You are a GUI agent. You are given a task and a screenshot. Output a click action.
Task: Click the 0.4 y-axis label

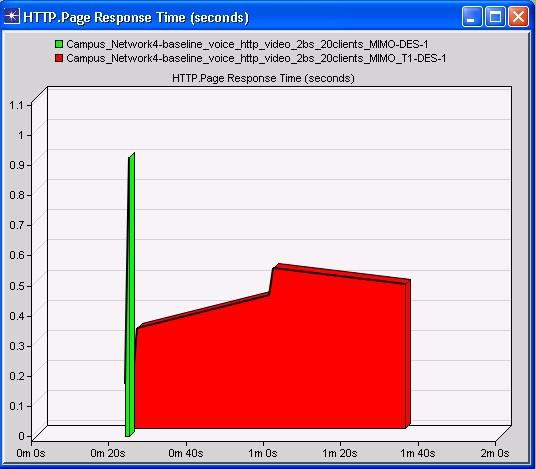point(16,316)
